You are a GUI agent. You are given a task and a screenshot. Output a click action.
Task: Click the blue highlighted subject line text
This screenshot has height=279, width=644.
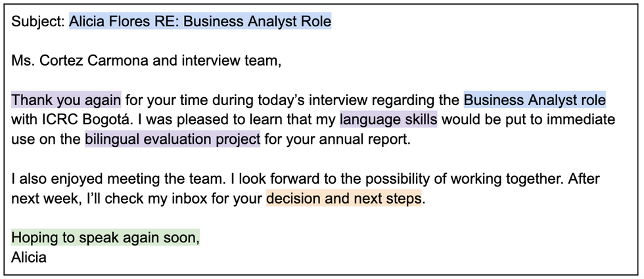coord(200,22)
